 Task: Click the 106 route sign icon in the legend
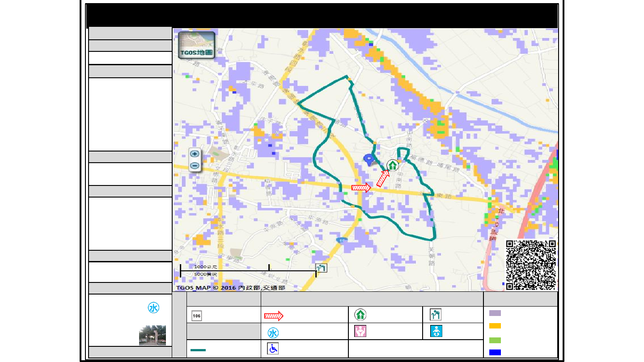point(196,316)
